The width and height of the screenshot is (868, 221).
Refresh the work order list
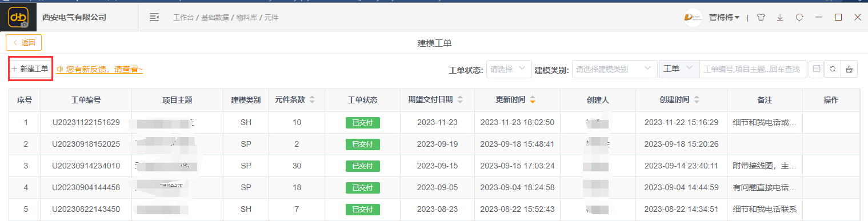click(x=833, y=69)
